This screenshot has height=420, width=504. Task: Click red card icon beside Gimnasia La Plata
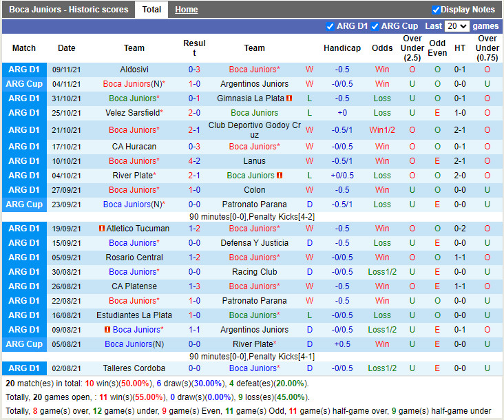tap(290, 98)
